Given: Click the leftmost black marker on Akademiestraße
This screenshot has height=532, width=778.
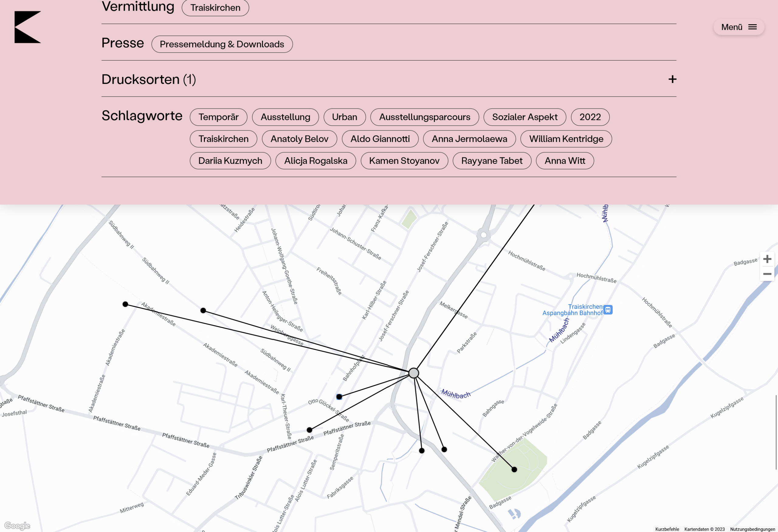Looking at the screenshot, I should 125,304.
